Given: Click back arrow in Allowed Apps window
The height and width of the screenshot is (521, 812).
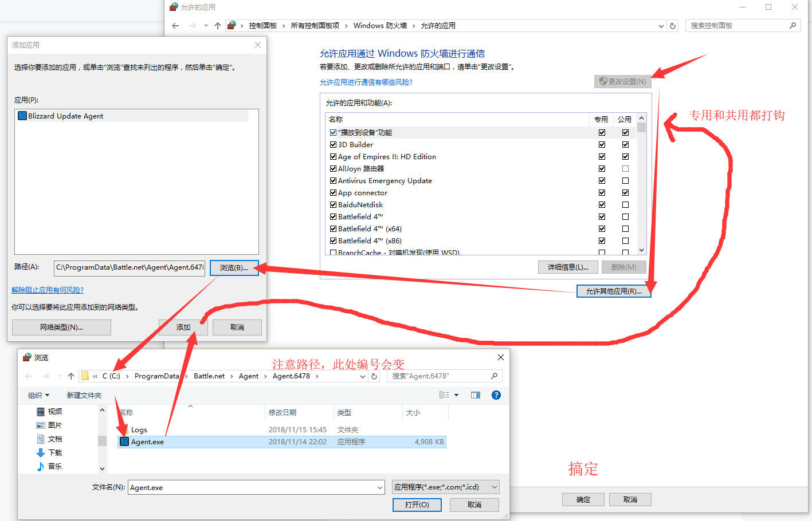Looking at the screenshot, I should [175, 26].
